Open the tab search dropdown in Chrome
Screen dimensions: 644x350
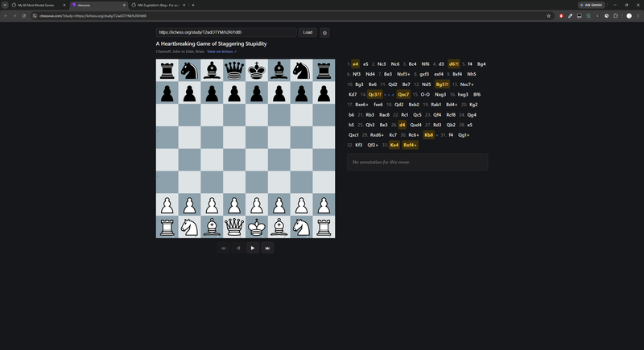pos(5,5)
